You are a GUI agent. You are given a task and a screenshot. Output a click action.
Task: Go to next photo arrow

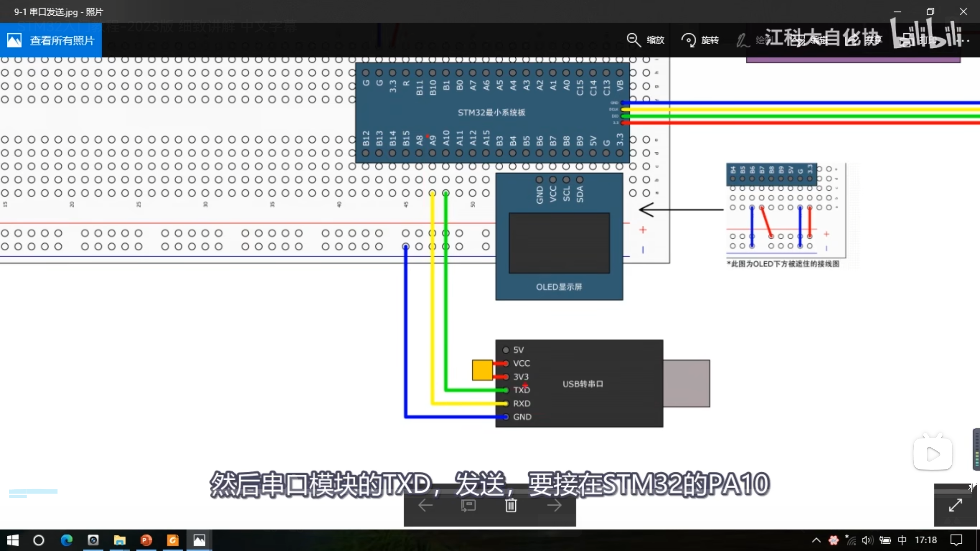pos(554,505)
